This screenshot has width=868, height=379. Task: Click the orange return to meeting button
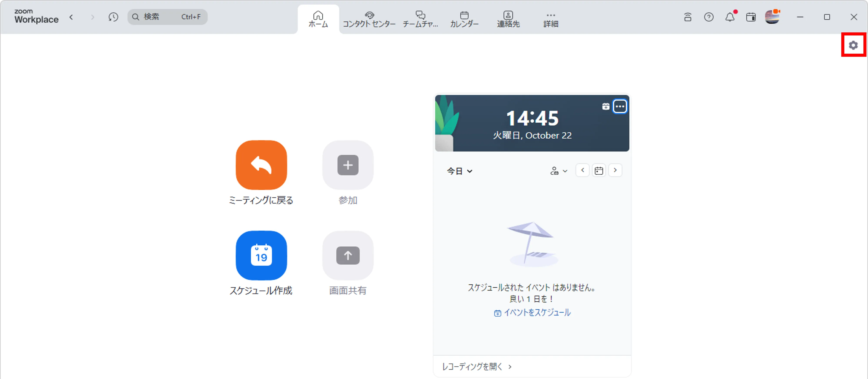pyautogui.click(x=261, y=165)
